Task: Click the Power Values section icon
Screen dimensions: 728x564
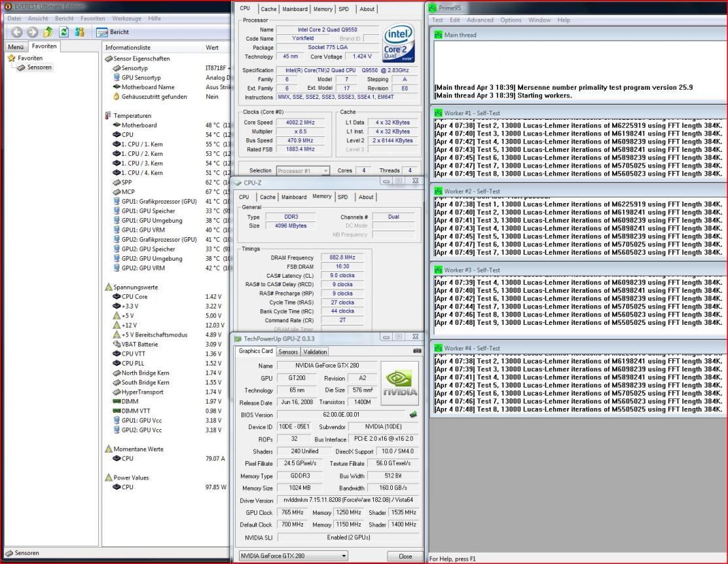Action: pos(109,478)
